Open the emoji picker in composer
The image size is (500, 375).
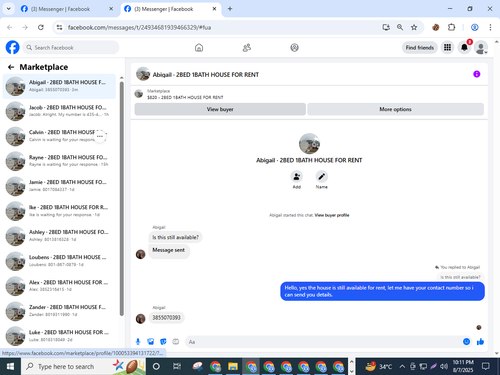click(466, 342)
